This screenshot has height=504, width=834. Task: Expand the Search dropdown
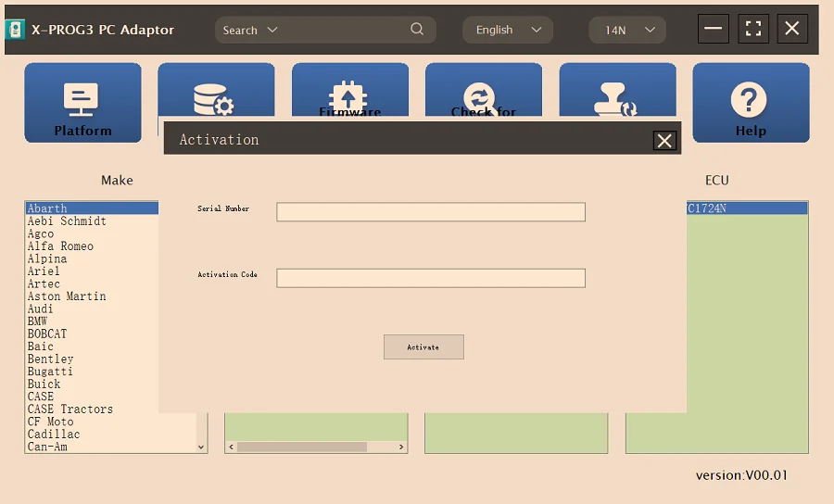click(272, 30)
